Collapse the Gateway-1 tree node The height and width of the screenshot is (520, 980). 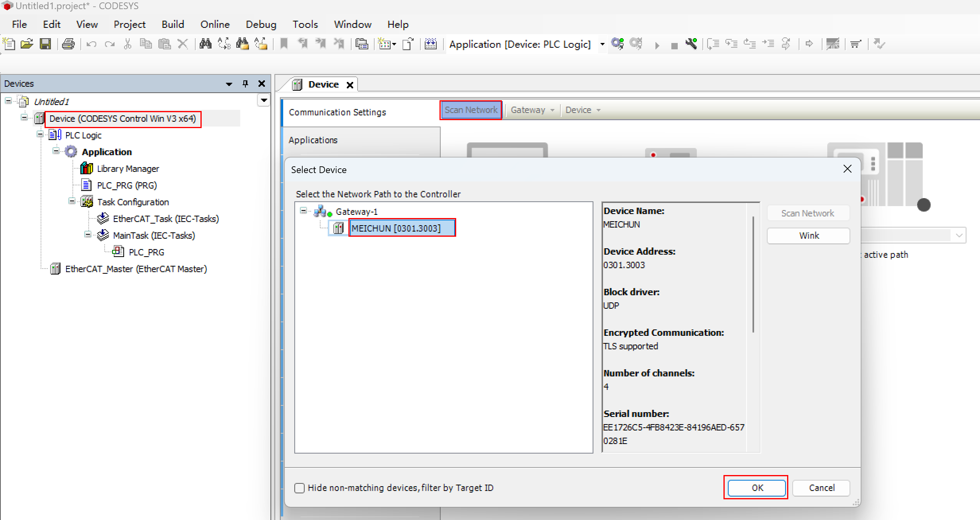[x=303, y=211]
